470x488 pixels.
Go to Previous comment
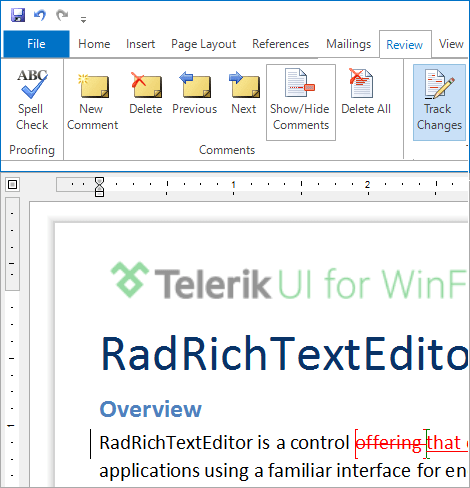pyautogui.click(x=195, y=93)
